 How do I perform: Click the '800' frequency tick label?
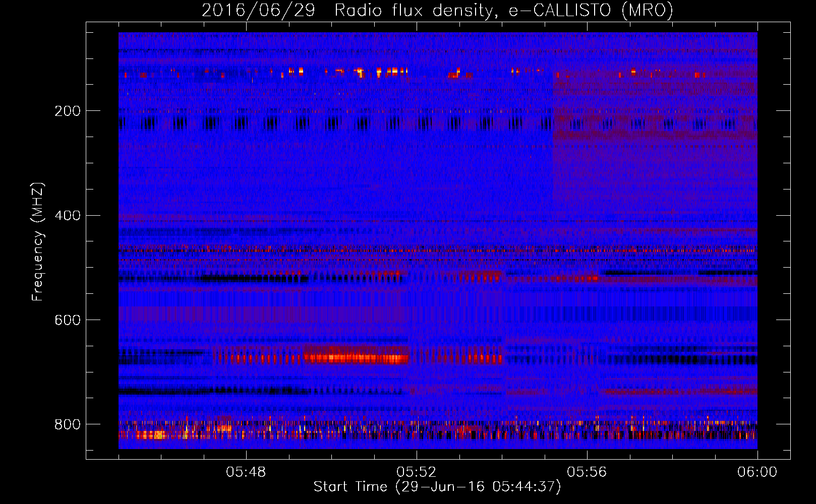coord(68,424)
